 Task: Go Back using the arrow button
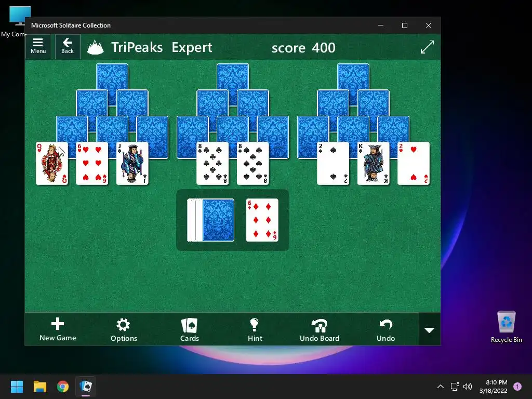point(68,46)
